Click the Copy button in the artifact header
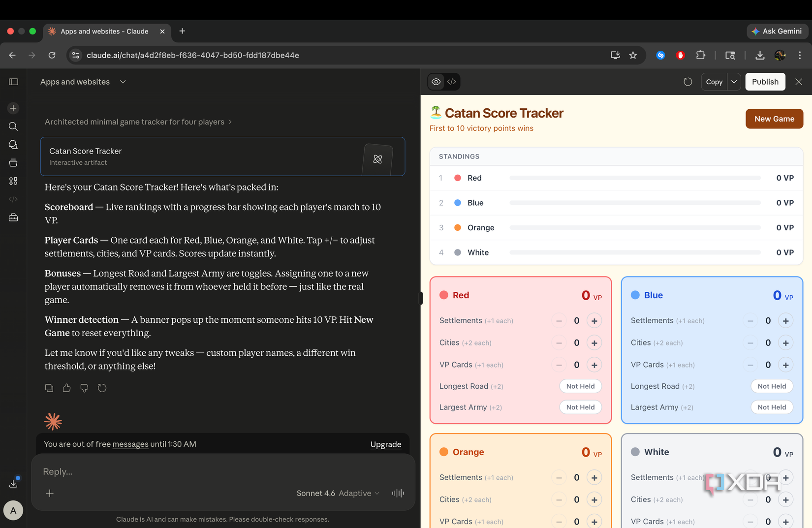 (715, 82)
